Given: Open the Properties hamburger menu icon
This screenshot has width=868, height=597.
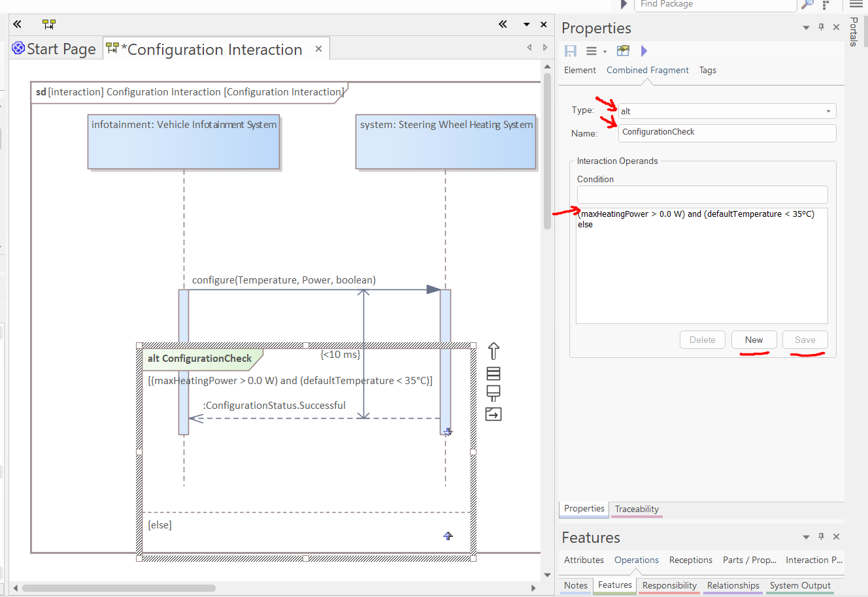Looking at the screenshot, I should coord(592,51).
